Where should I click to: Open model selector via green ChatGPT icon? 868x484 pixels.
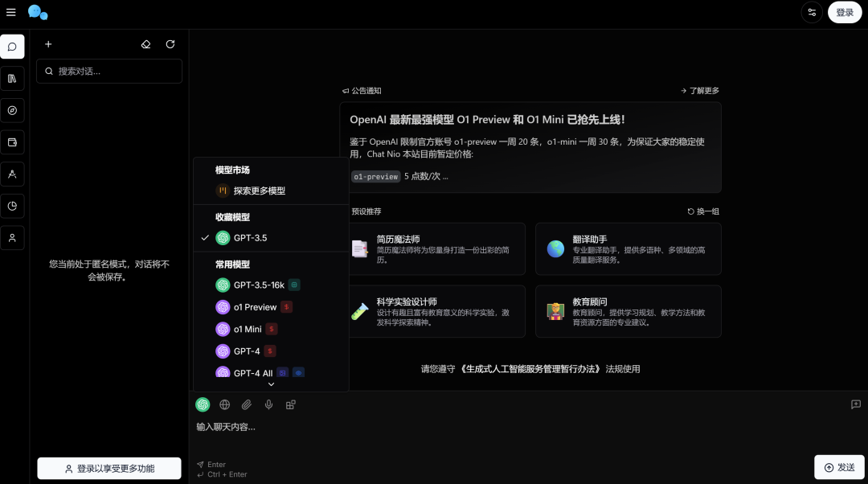pos(202,404)
